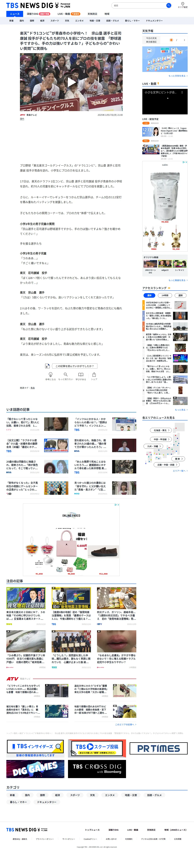Select the 地域 main tab
Screen dimensions: 194x868
107,14
